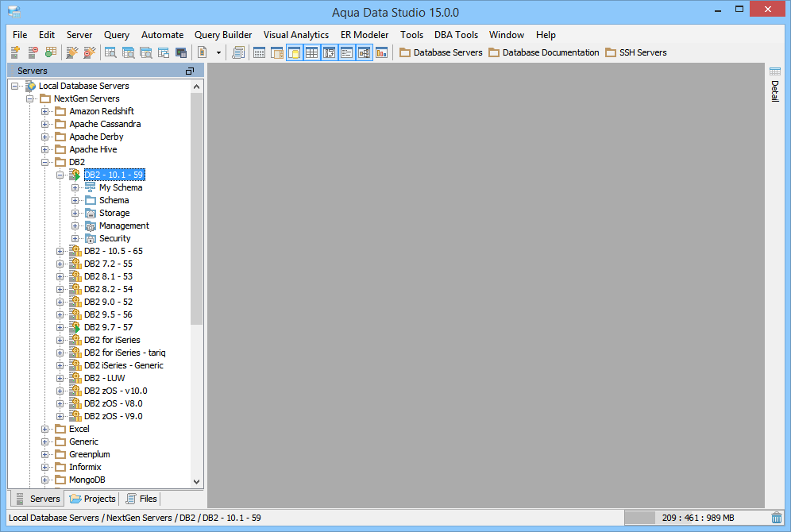
Task: Collapse the DB2 folder node
Action: coord(45,162)
